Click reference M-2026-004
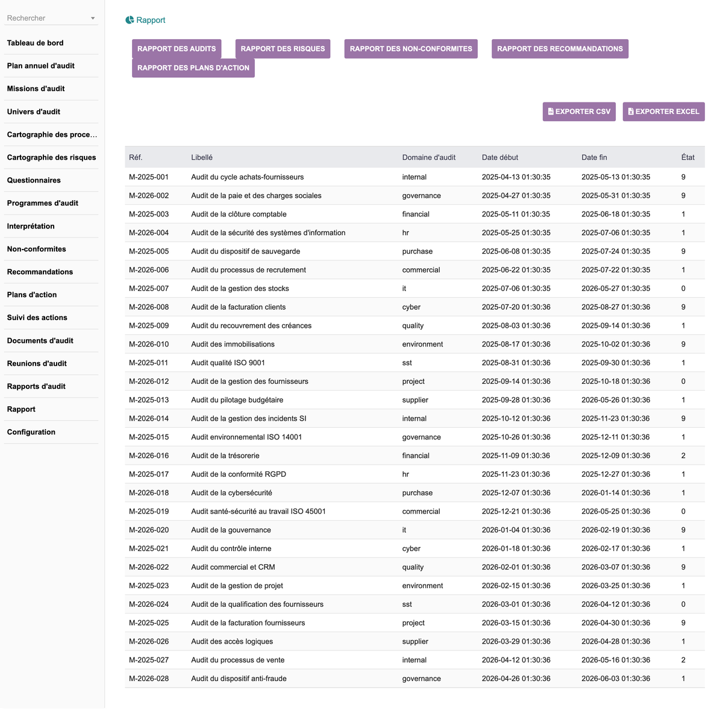Viewport: 723px width, 728px height. point(149,233)
